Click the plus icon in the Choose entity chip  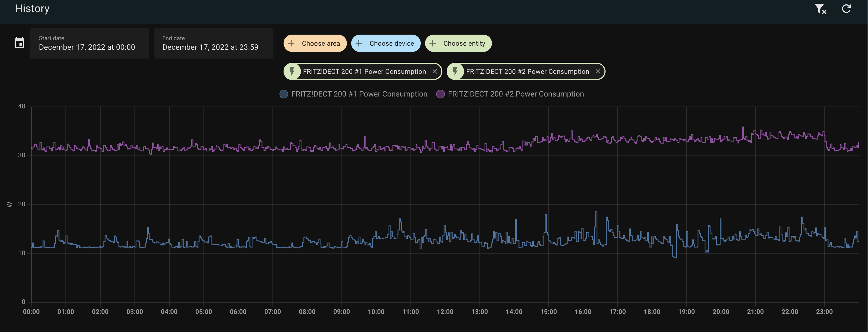pyautogui.click(x=433, y=44)
